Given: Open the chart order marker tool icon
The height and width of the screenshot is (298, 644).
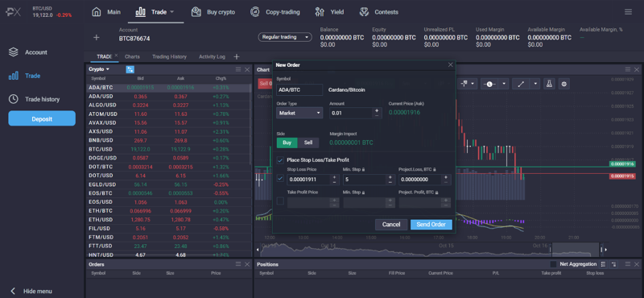Looking at the screenshot, I should [x=464, y=84].
